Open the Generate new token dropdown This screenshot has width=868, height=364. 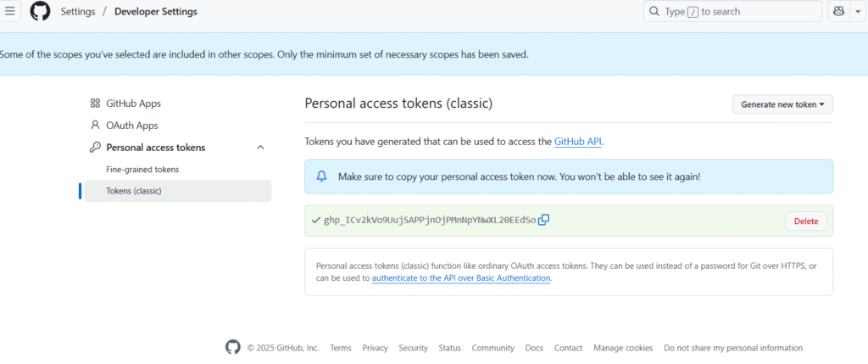782,104
